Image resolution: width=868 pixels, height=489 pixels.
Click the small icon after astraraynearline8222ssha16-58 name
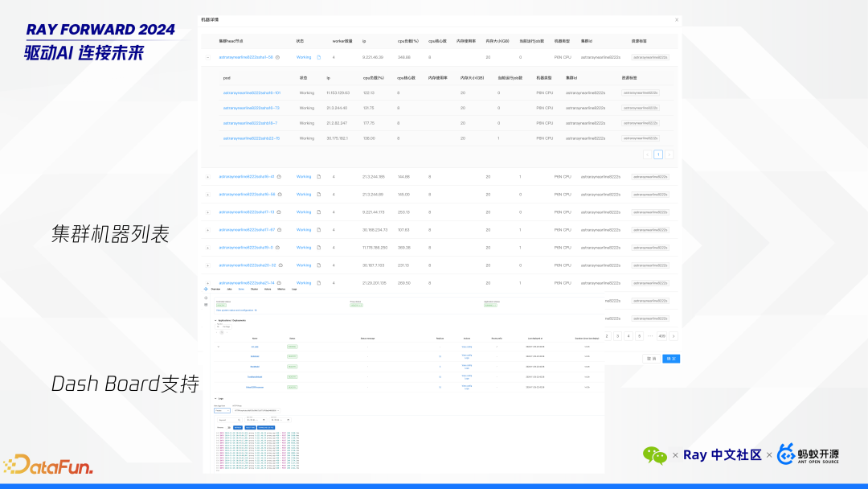[x=279, y=195]
